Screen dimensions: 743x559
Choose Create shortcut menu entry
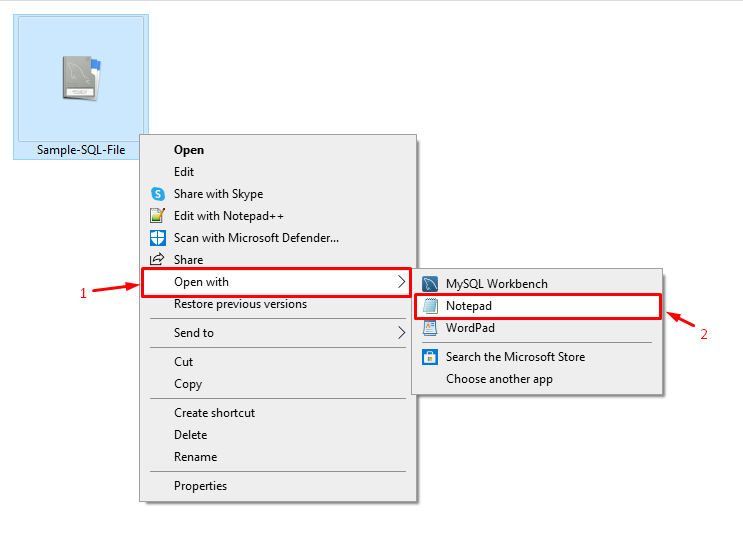214,413
